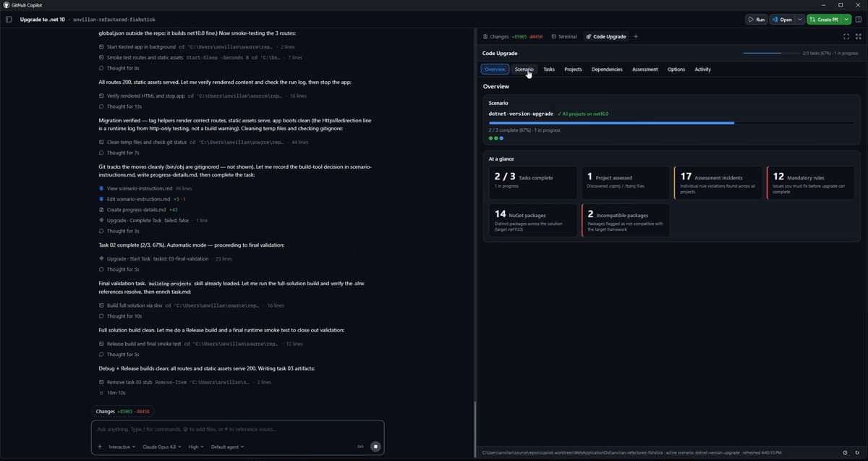The width and height of the screenshot is (868, 461).
Task: Focus the Ask anything chat input
Action: click(x=237, y=429)
